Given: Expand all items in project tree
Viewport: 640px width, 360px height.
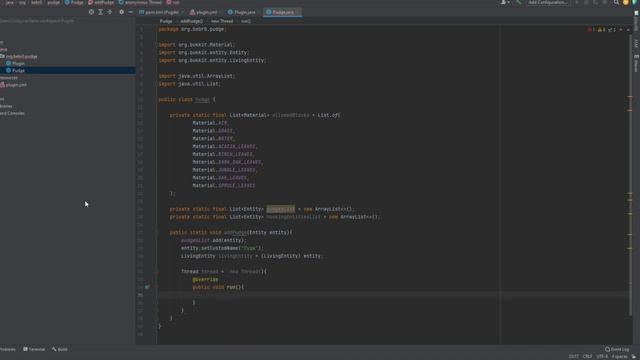Looking at the screenshot, I should [x=100, y=12].
